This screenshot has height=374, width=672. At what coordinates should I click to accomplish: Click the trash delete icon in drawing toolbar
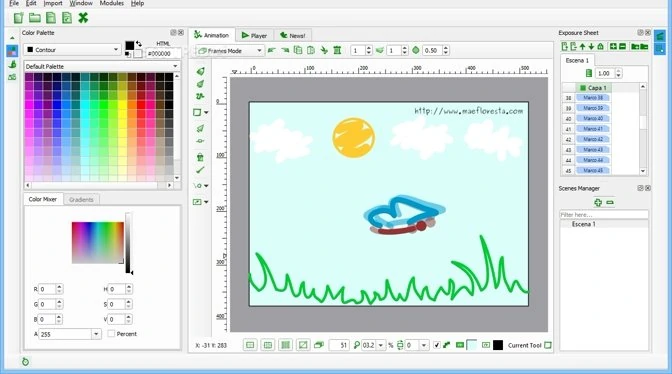pos(200,157)
